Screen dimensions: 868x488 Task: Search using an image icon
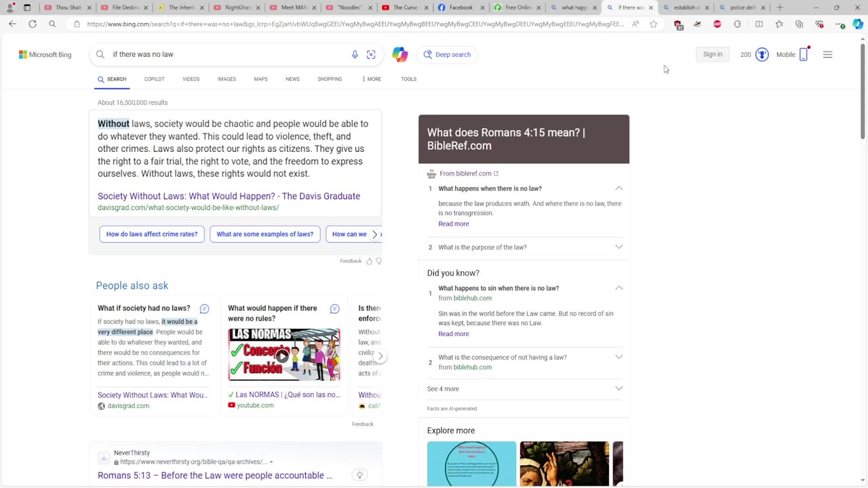(x=371, y=54)
